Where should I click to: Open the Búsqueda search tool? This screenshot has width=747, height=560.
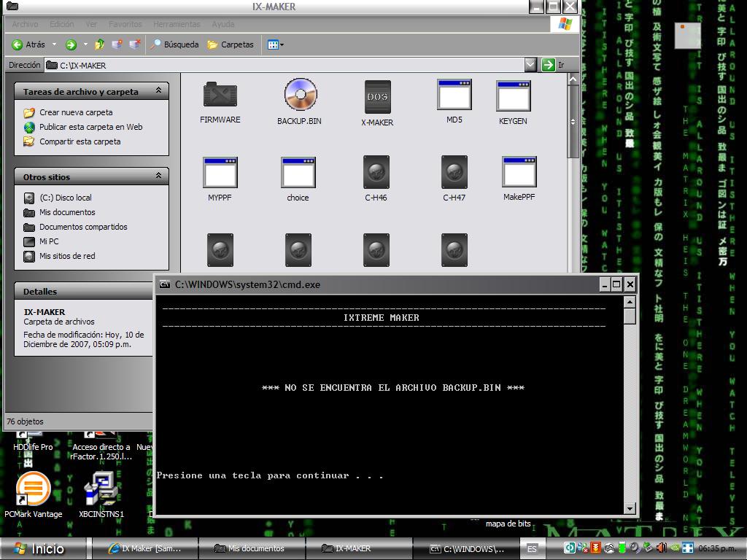[174, 44]
